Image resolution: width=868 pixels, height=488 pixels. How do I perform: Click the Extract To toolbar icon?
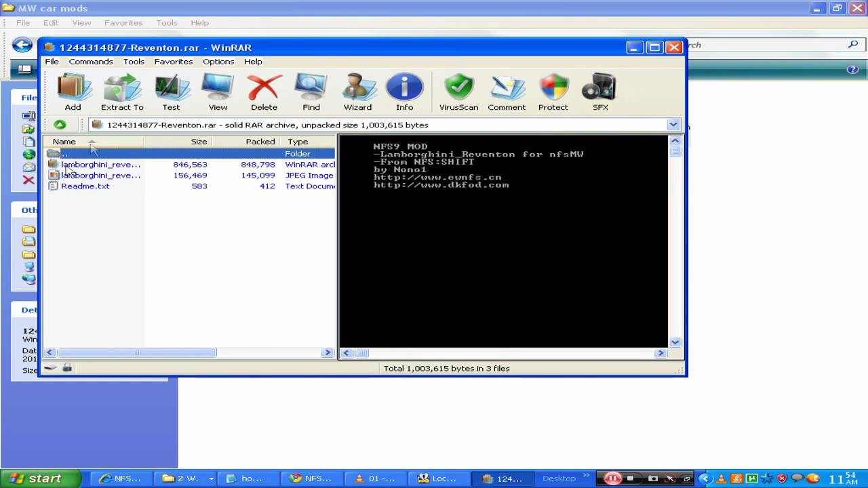coord(122,92)
